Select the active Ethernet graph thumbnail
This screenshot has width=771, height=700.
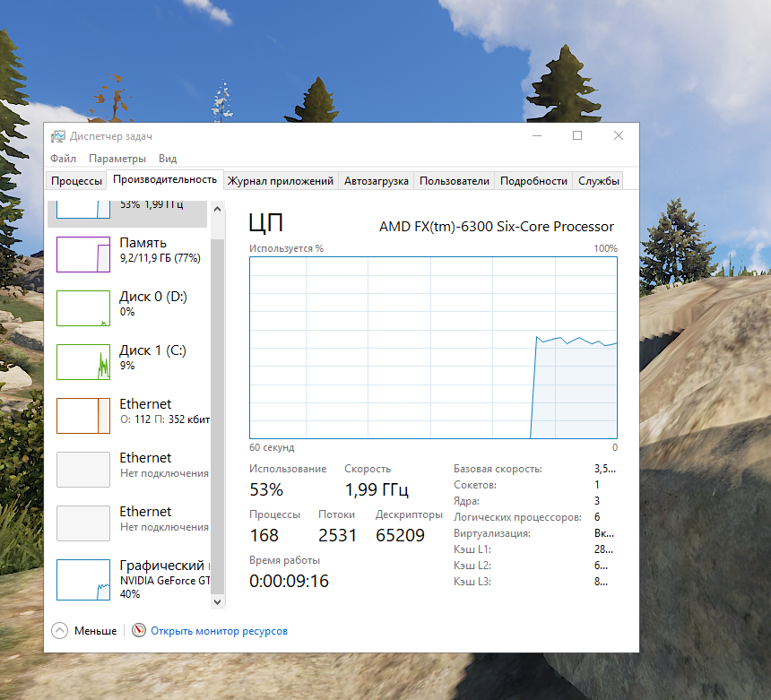(x=83, y=415)
